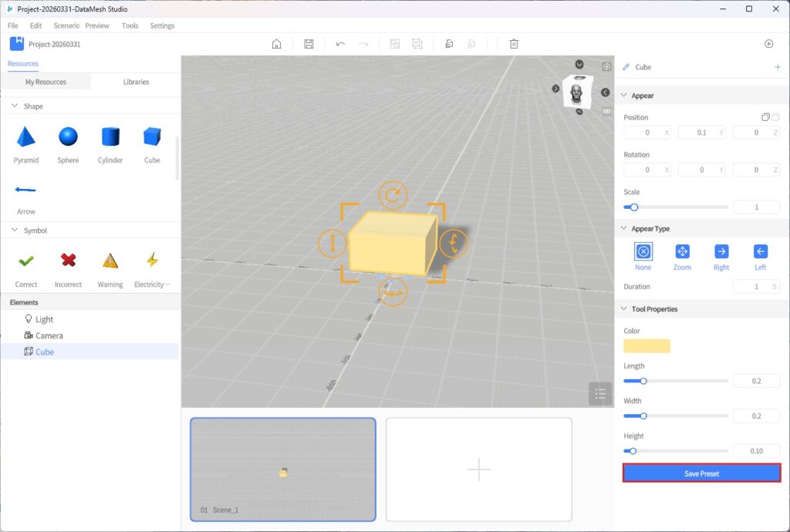Click the Save Preset button
Screen dimensions: 790x532
point(701,473)
